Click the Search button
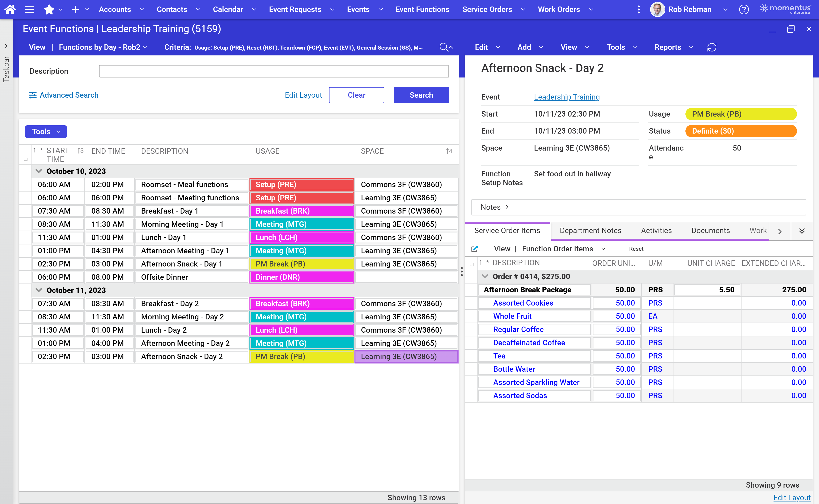The image size is (819, 504). coord(421,95)
